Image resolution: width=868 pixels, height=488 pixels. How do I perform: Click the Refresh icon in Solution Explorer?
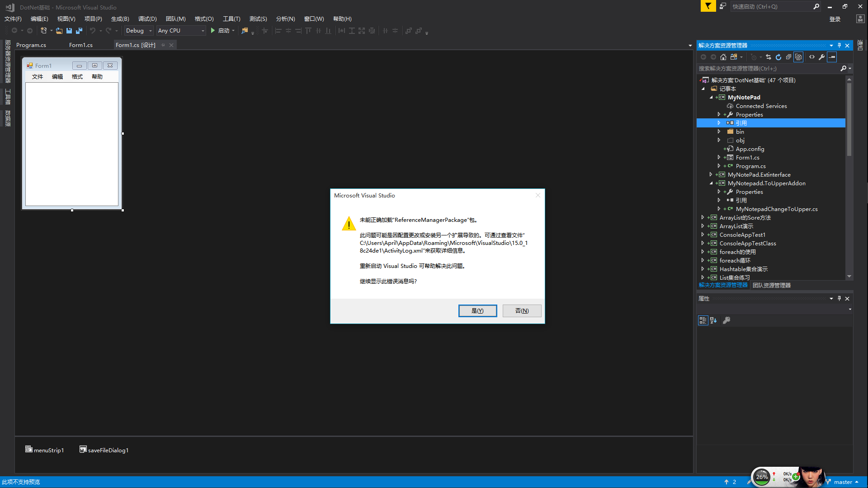pos(778,57)
